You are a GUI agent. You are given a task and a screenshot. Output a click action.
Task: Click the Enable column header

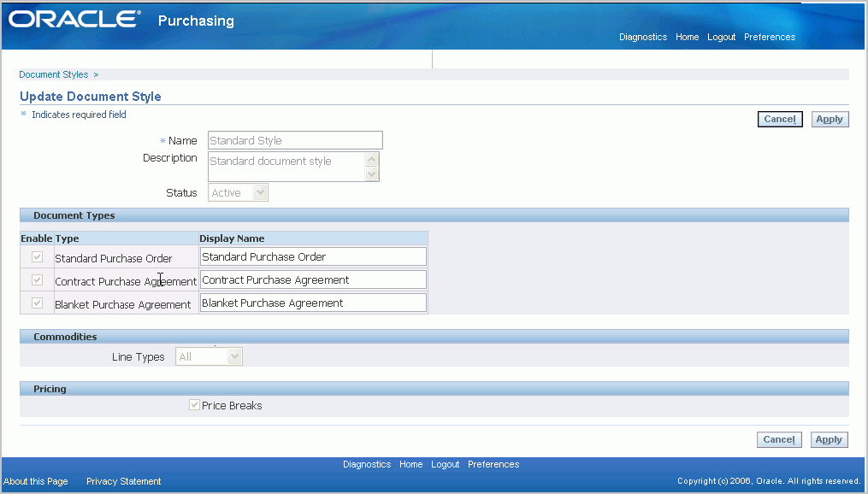(37, 238)
